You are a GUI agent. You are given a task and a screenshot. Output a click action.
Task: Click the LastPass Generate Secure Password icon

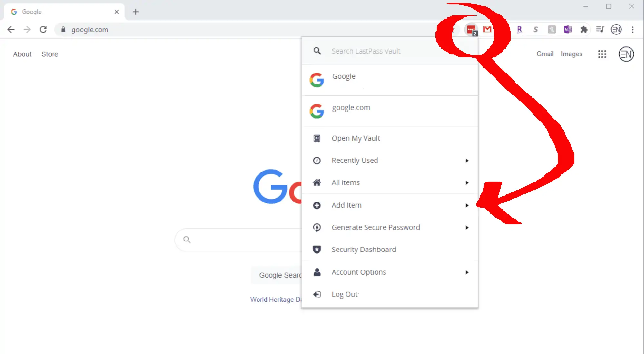[317, 227]
